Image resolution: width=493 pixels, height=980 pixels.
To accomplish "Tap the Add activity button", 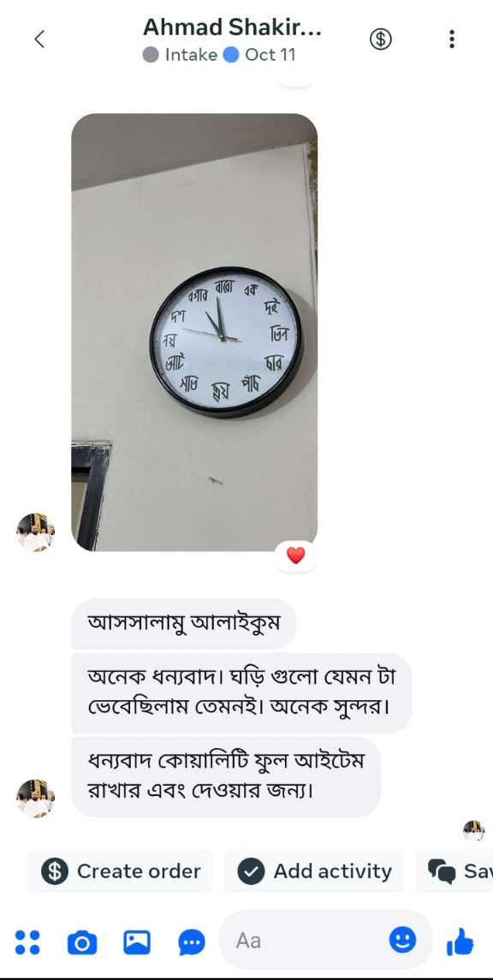I will click(x=313, y=870).
